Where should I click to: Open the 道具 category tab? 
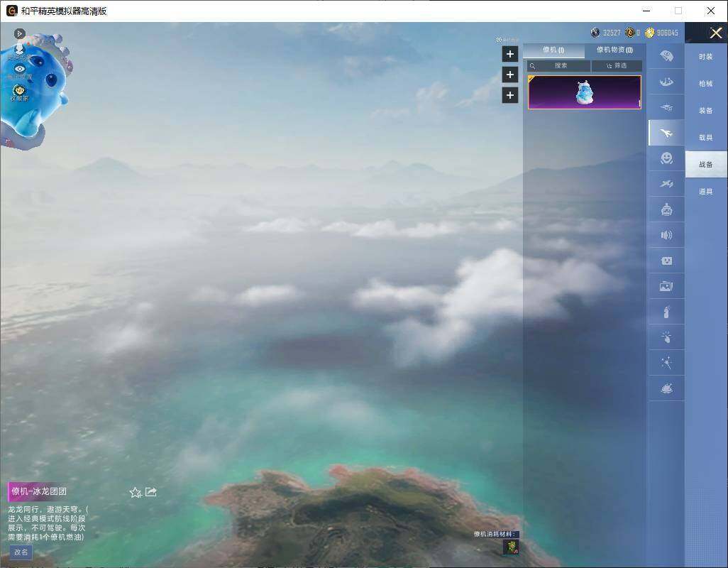tap(706, 192)
